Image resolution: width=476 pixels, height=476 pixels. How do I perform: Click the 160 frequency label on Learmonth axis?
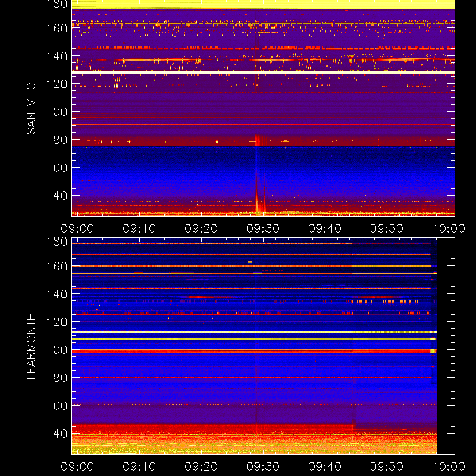pyautogui.click(x=57, y=266)
